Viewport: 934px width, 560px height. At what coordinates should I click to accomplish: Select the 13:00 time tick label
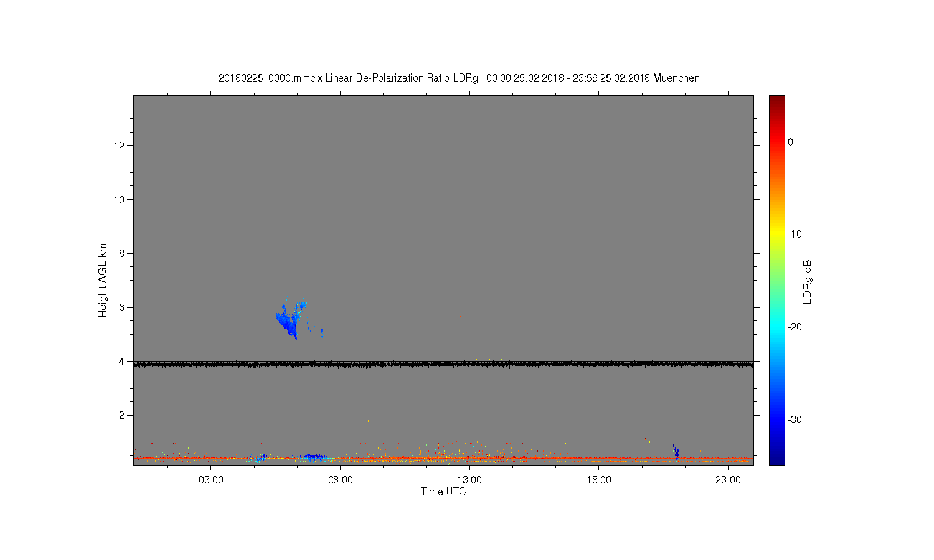[469, 480]
